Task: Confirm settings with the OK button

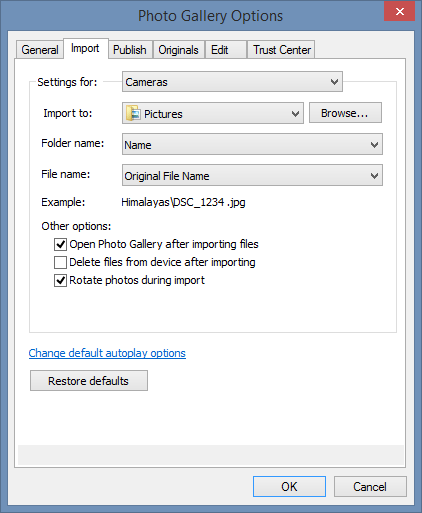Action: point(289,487)
